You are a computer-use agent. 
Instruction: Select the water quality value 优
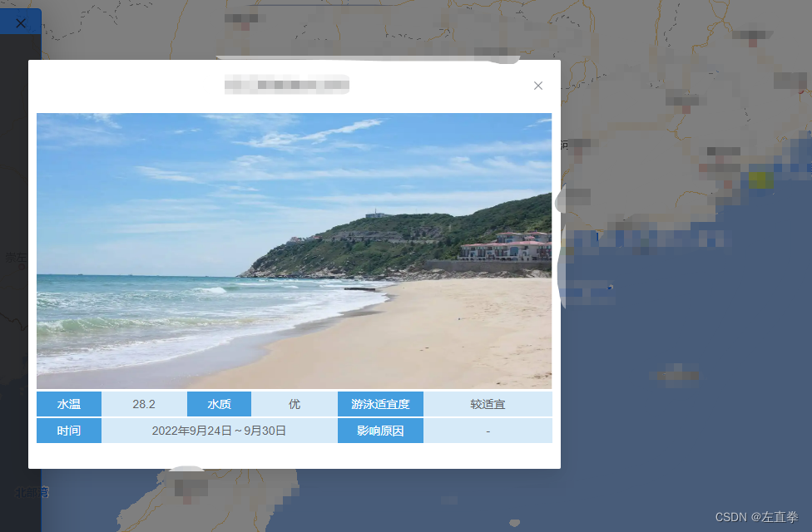pyautogui.click(x=295, y=404)
